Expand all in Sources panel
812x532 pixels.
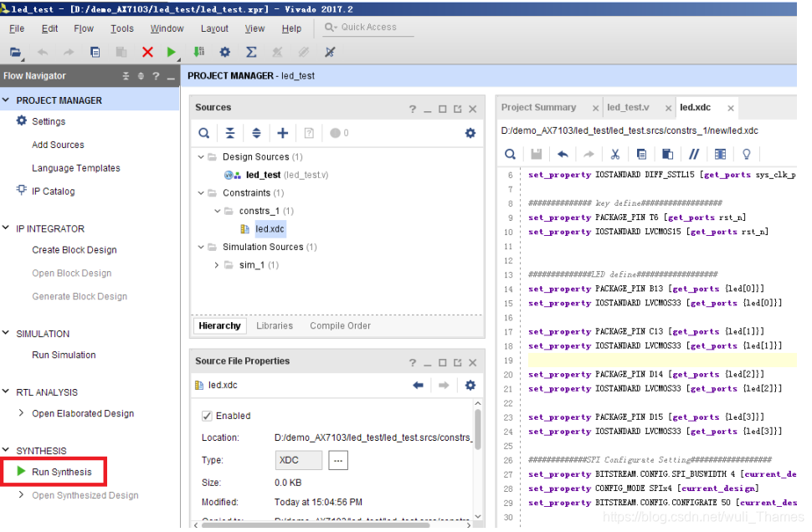tap(256, 133)
